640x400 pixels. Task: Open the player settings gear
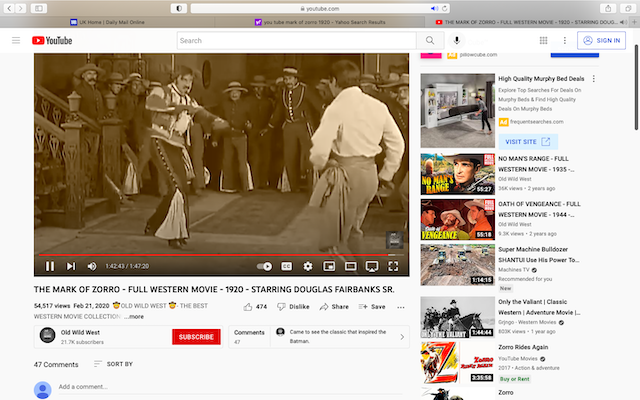pyautogui.click(x=308, y=267)
